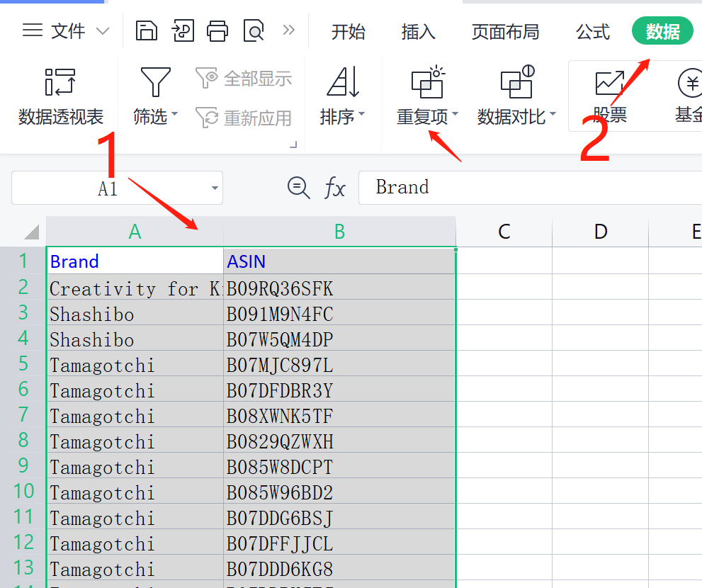The height and width of the screenshot is (588, 702).
Task: Click cell A1 with Brand
Action: click(135, 261)
